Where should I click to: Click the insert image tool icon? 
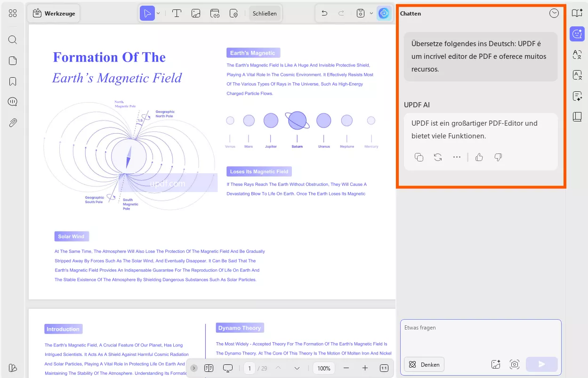point(196,13)
